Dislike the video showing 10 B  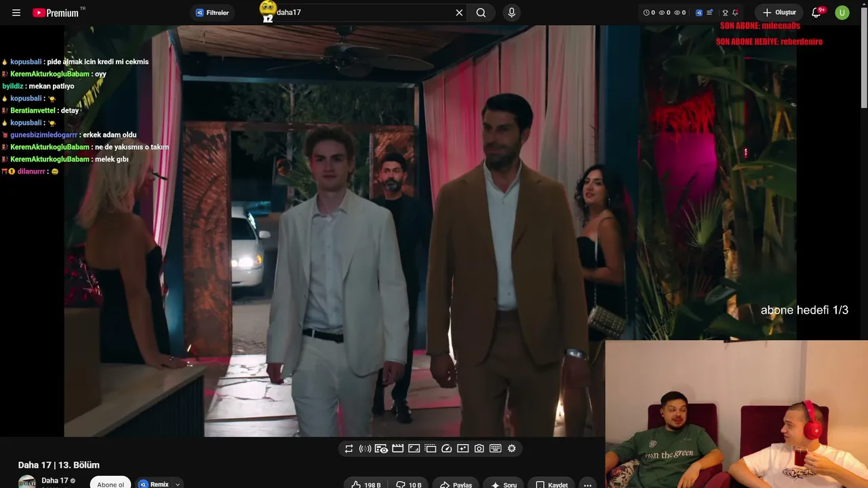pyautogui.click(x=408, y=484)
